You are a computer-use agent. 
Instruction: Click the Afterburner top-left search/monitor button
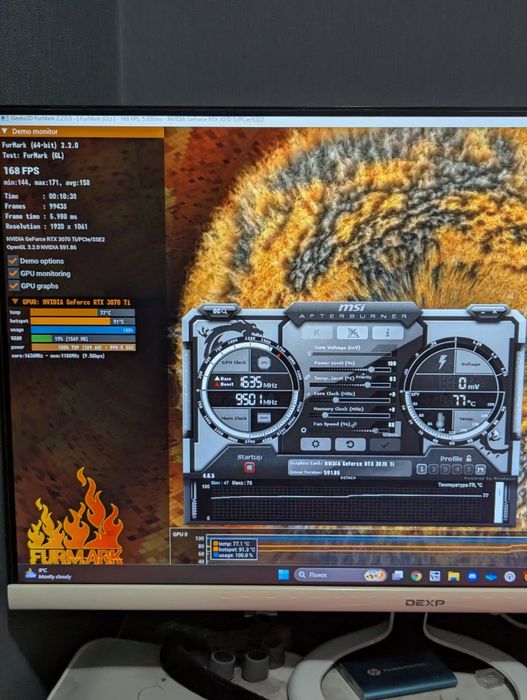coord(219,311)
